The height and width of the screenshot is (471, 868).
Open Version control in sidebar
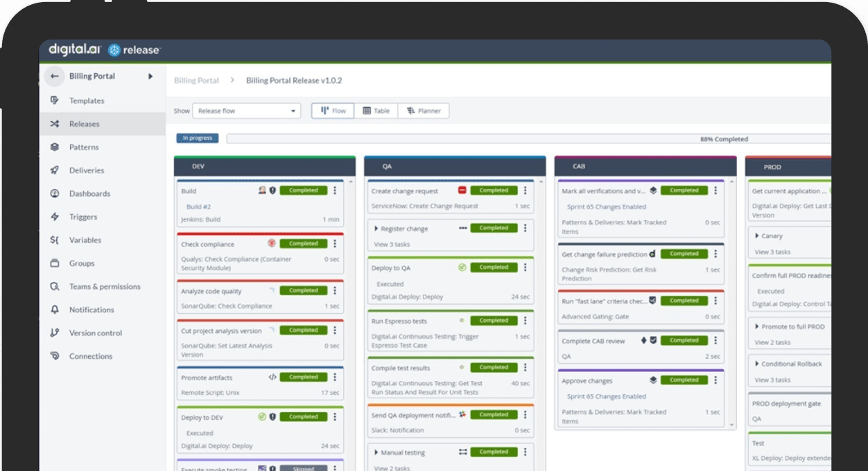click(x=96, y=333)
